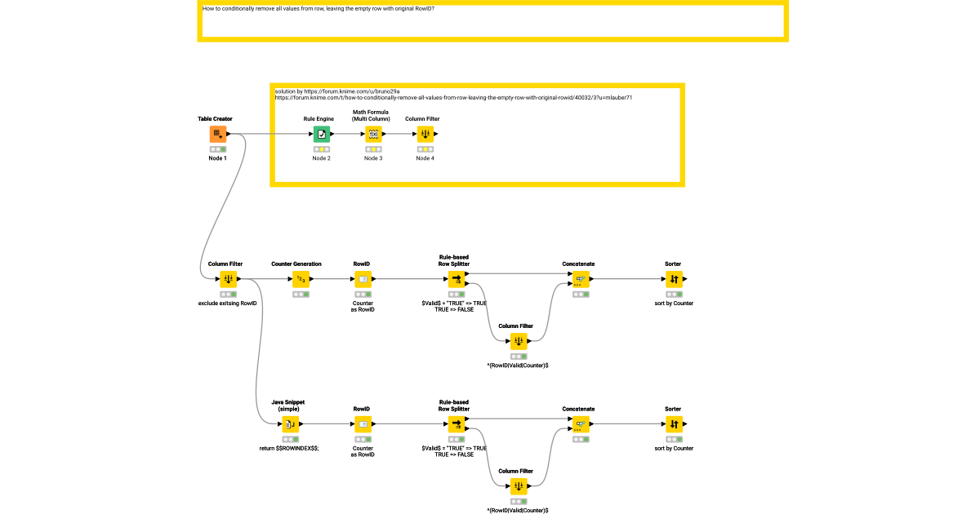Select the upper Rule-based Row Splitter node
Image resolution: width=980 pixels, height=514 pixels.
click(x=456, y=279)
